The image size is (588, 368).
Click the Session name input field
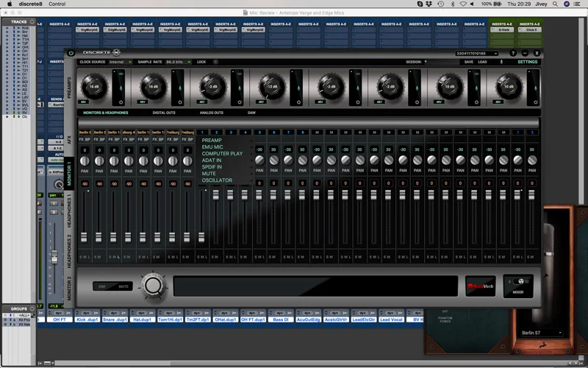441,62
